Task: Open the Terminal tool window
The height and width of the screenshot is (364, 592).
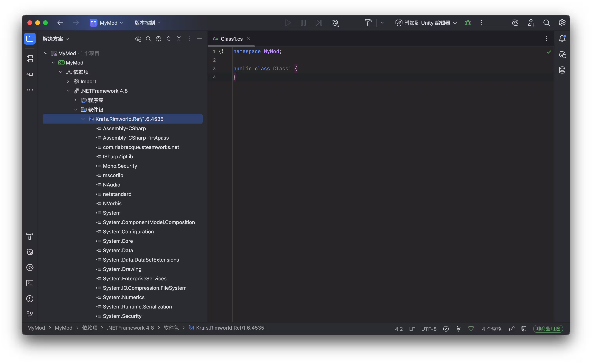Action: [30, 283]
